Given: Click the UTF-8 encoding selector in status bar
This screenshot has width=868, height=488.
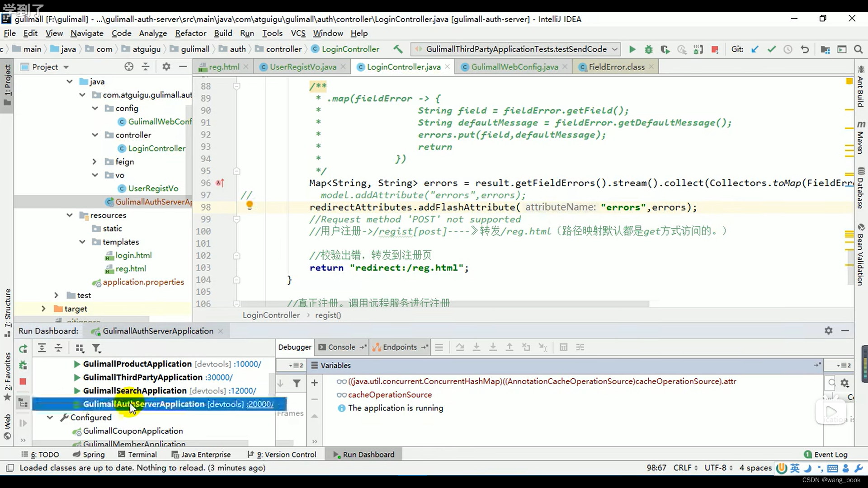Looking at the screenshot, I should click(718, 468).
